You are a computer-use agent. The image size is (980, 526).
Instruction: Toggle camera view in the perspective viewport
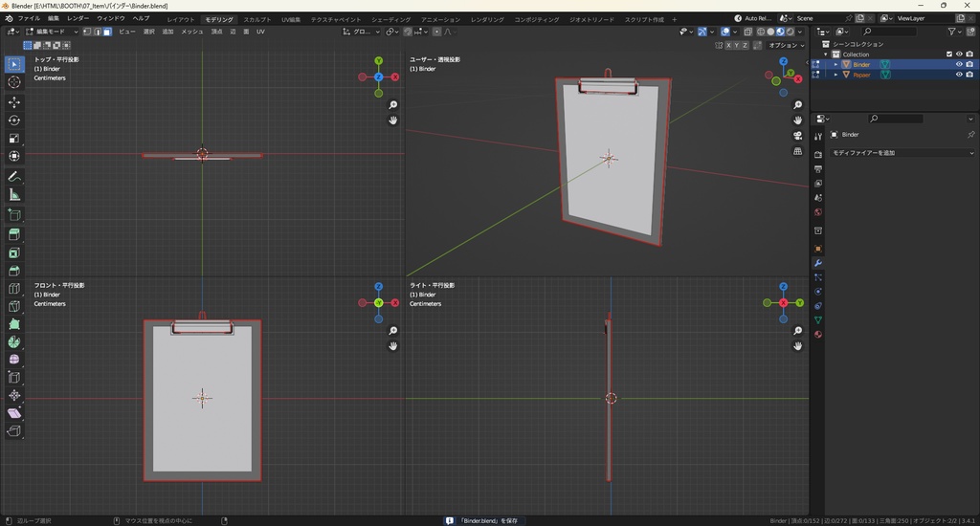tap(798, 136)
